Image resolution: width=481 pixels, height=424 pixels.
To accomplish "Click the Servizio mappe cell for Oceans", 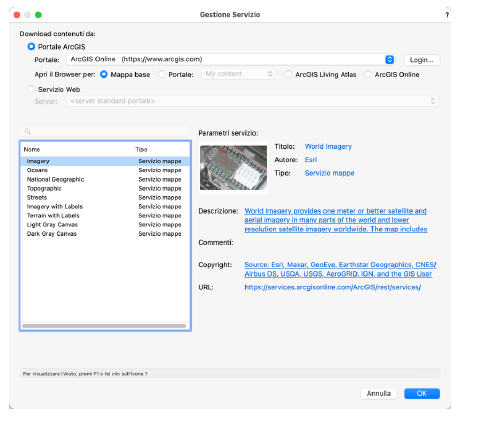I will pyautogui.click(x=160, y=170).
